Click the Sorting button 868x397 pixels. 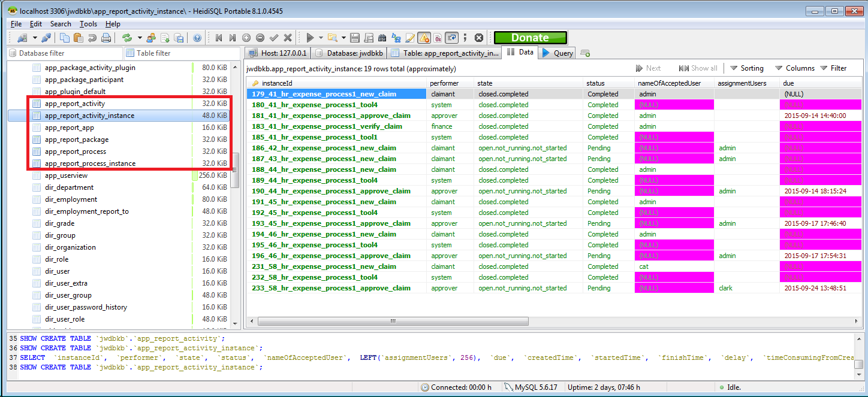point(746,68)
